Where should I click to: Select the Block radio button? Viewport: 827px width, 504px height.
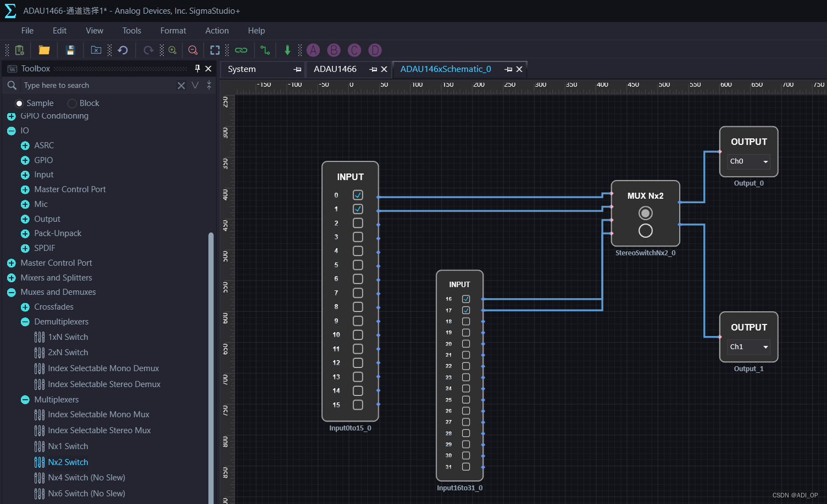[72, 103]
